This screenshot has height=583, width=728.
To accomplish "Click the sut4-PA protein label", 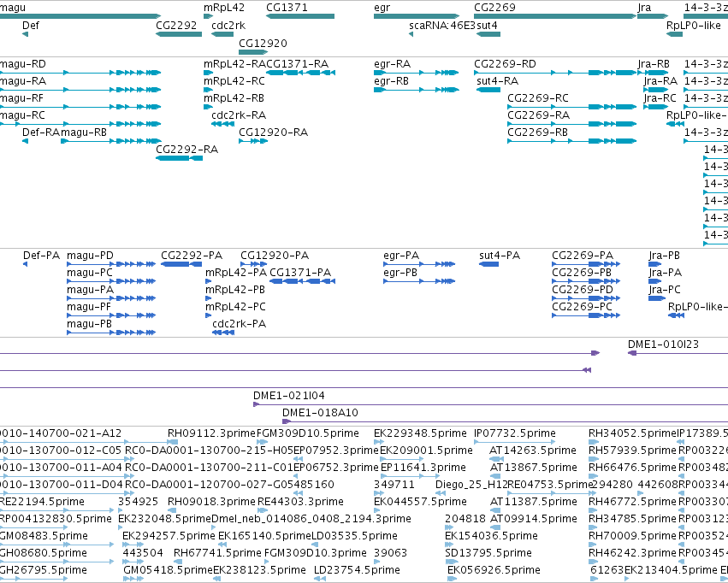I will [500, 256].
